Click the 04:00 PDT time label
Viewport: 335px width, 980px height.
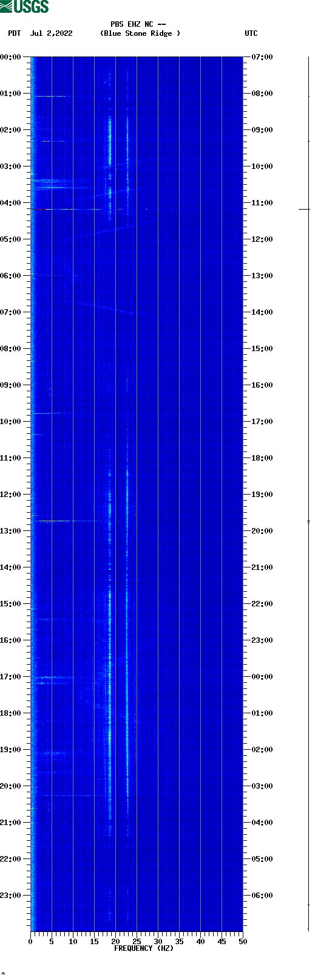10,203
